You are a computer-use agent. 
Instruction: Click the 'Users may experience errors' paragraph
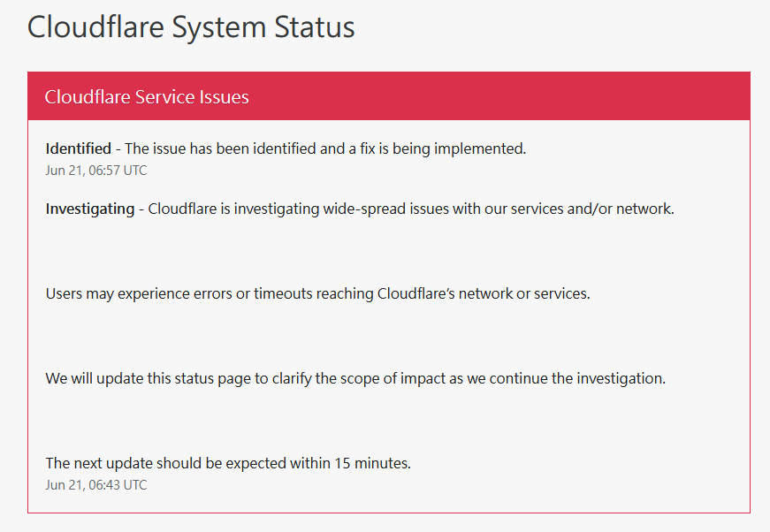click(317, 293)
